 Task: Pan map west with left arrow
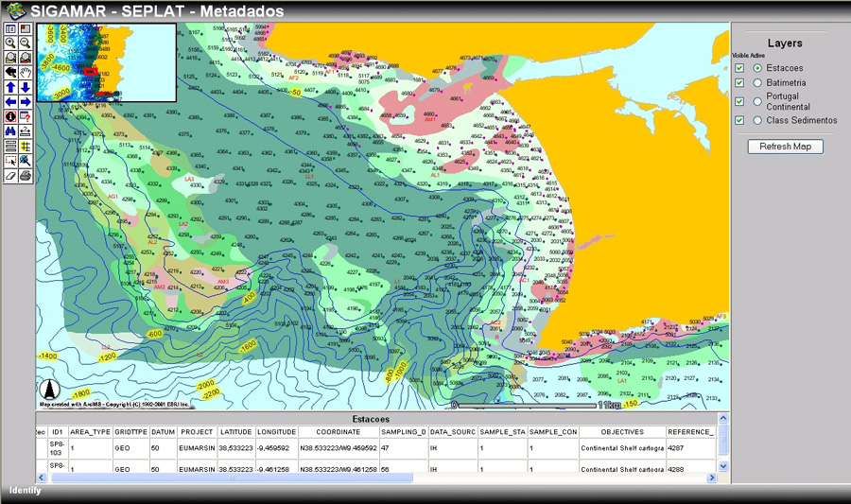[x=10, y=101]
